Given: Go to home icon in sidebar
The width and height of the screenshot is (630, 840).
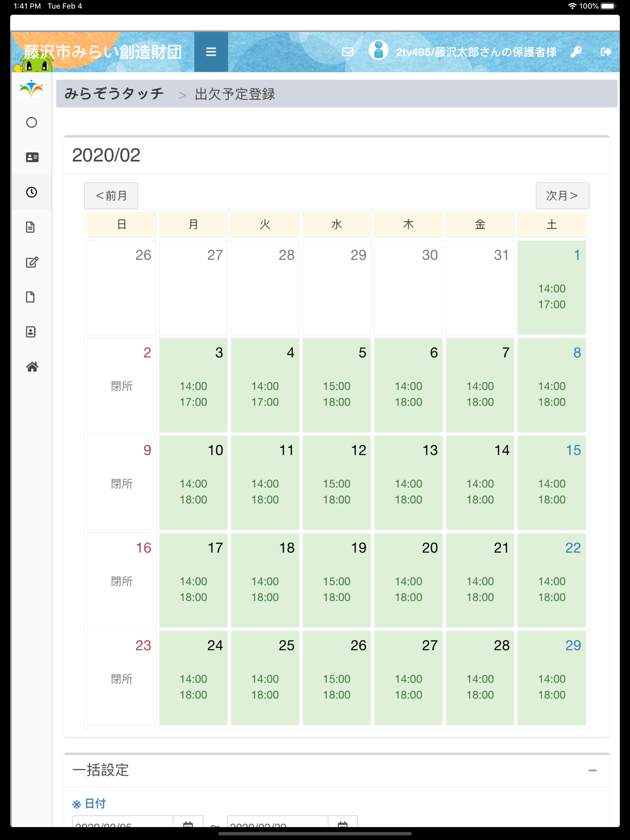Looking at the screenshot, I should click(x=32, y=367).
